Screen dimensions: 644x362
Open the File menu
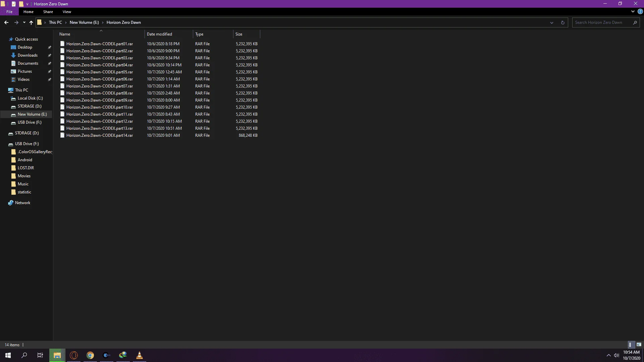coord(9,12)
